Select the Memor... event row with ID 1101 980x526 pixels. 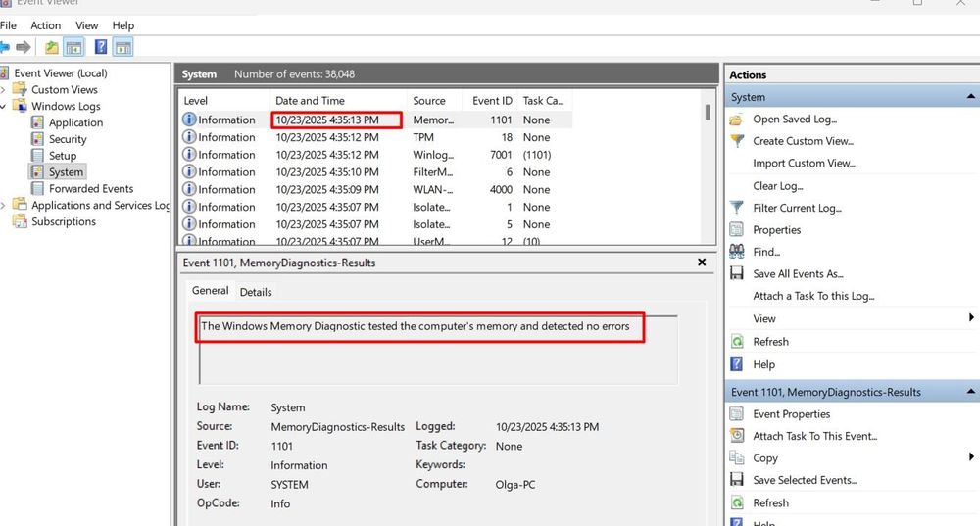click(x=375, y=120)
